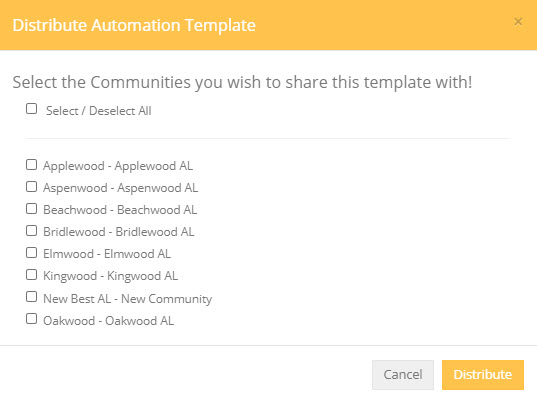Viewport: 537px width, 401px height.
Task: Click the 'Applewood - Applewood AL' label text
Action: (118, 166)
